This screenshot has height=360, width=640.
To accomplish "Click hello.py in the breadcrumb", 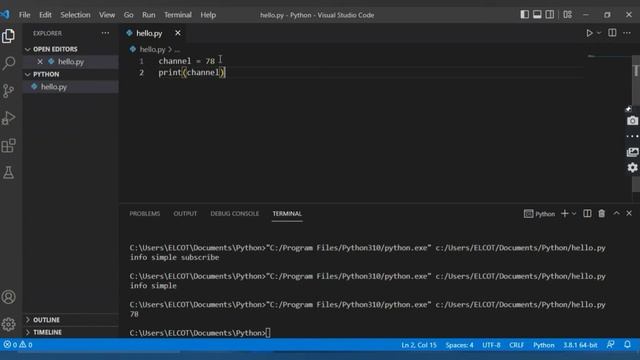I will pos(152,49).
